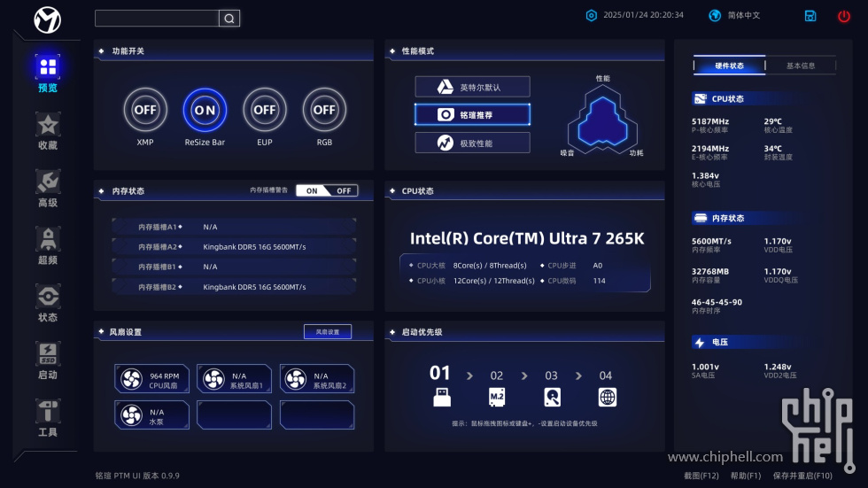
Task: Click 截图(F12) screenshot shortcut
Action: coord(701,476)
